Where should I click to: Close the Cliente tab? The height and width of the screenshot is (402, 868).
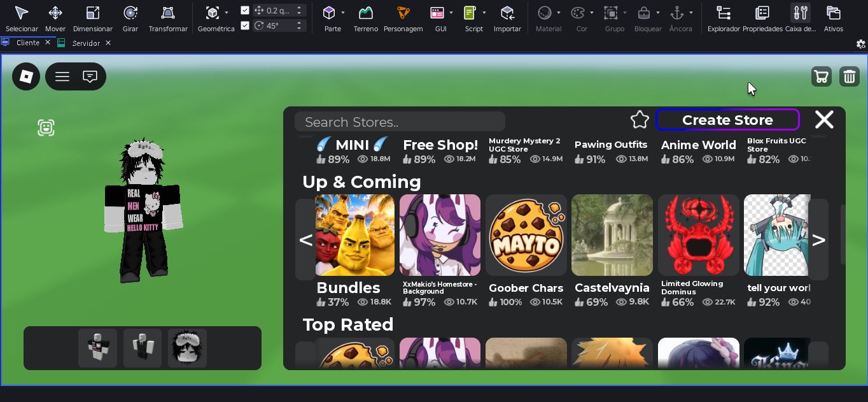[48, 43]
